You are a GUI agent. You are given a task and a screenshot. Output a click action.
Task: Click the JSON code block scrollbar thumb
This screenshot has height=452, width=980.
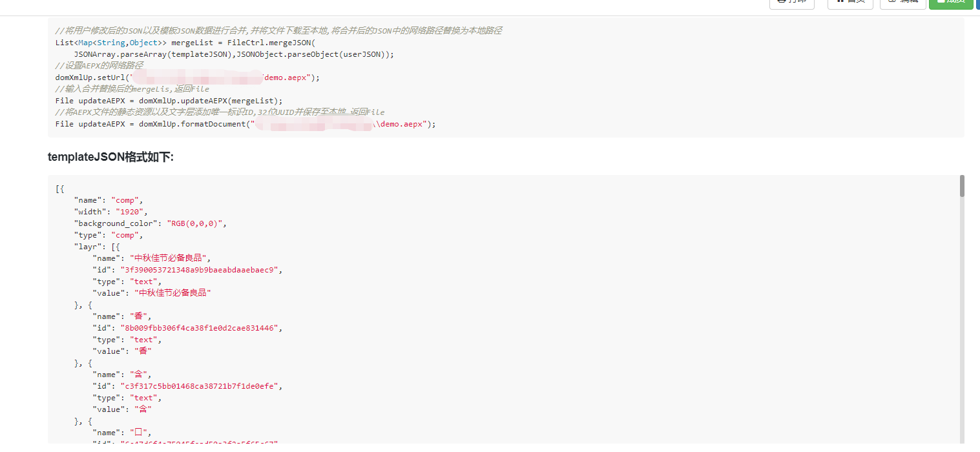coord(962,185)
